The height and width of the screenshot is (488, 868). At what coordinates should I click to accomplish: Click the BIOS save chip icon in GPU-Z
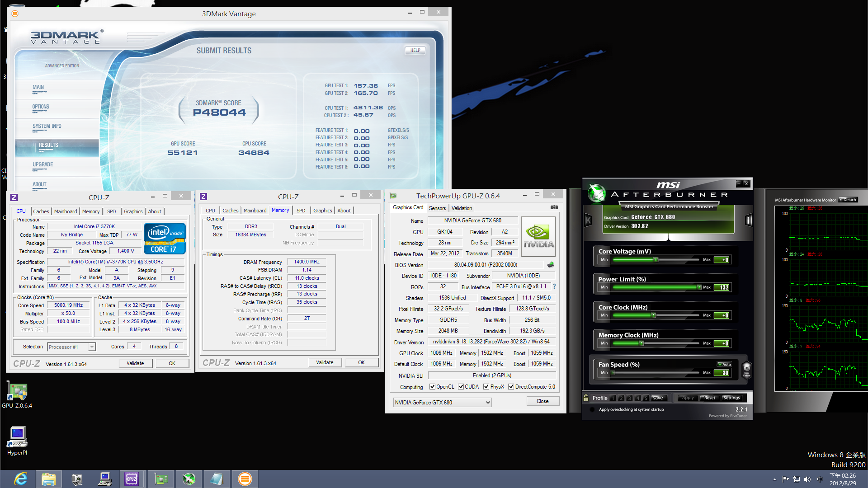pyautogui.click(x=551, y=265)
